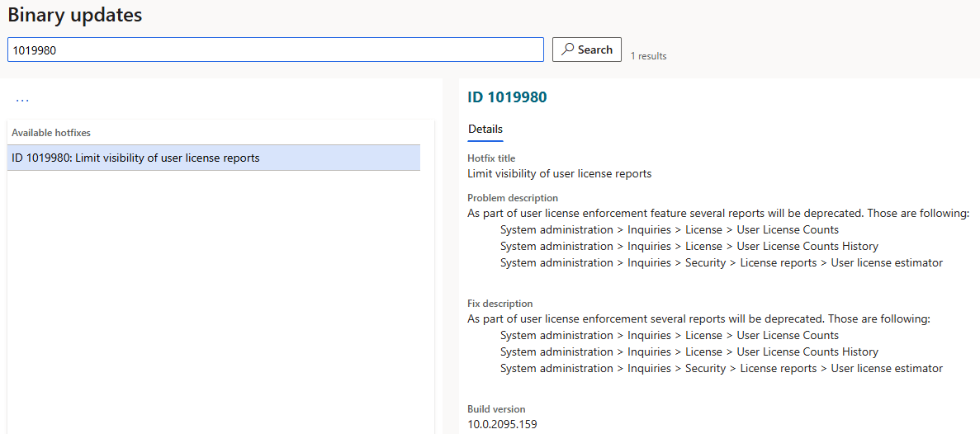Select the hotfix title value text
This screenshot has height=434, width=980.
pos(560,173)
